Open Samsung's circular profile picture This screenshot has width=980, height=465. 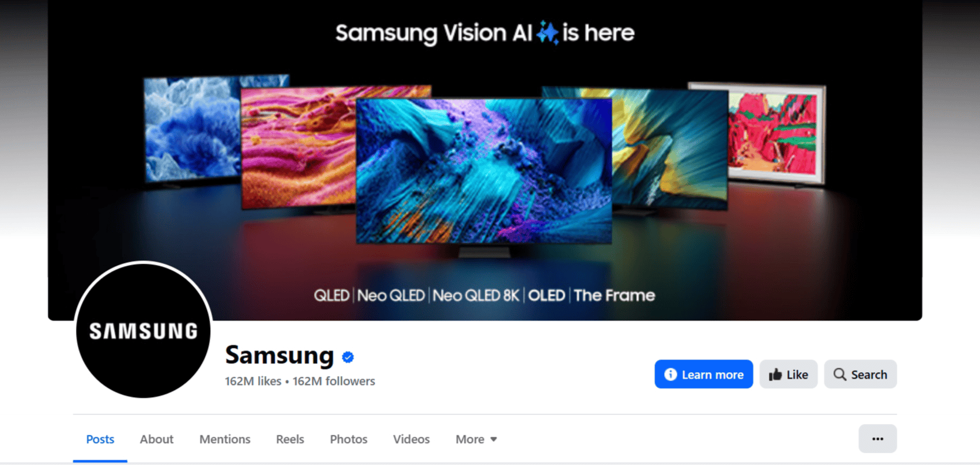(x=143, y=330)
